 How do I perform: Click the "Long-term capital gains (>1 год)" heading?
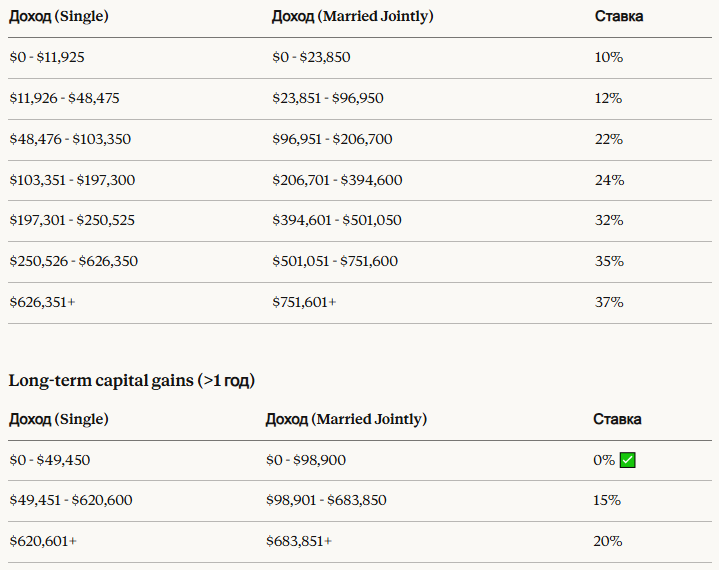click(132, 379)
